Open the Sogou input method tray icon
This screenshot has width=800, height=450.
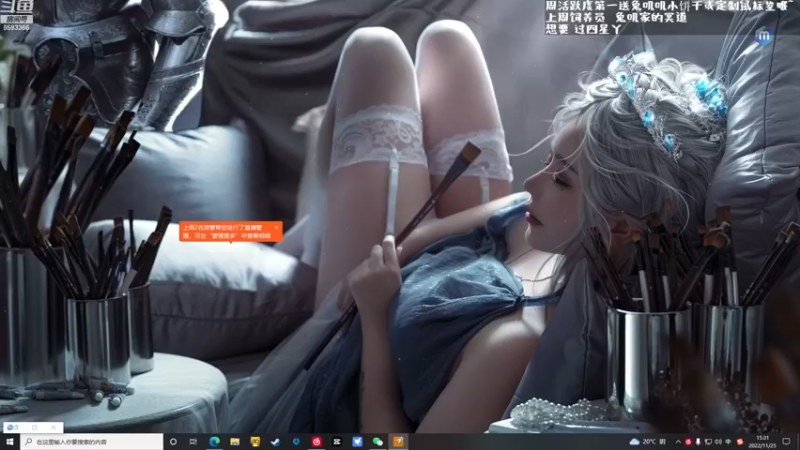740,442
